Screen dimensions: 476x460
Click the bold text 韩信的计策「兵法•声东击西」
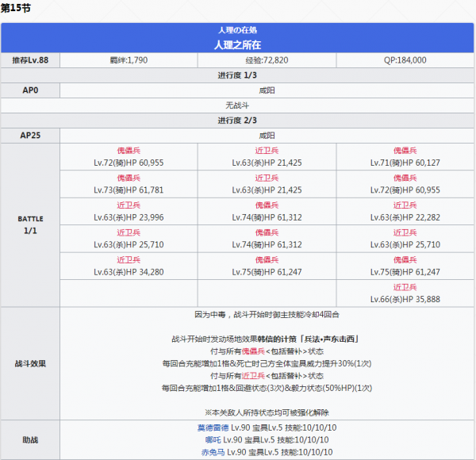[x=308, y=339]
